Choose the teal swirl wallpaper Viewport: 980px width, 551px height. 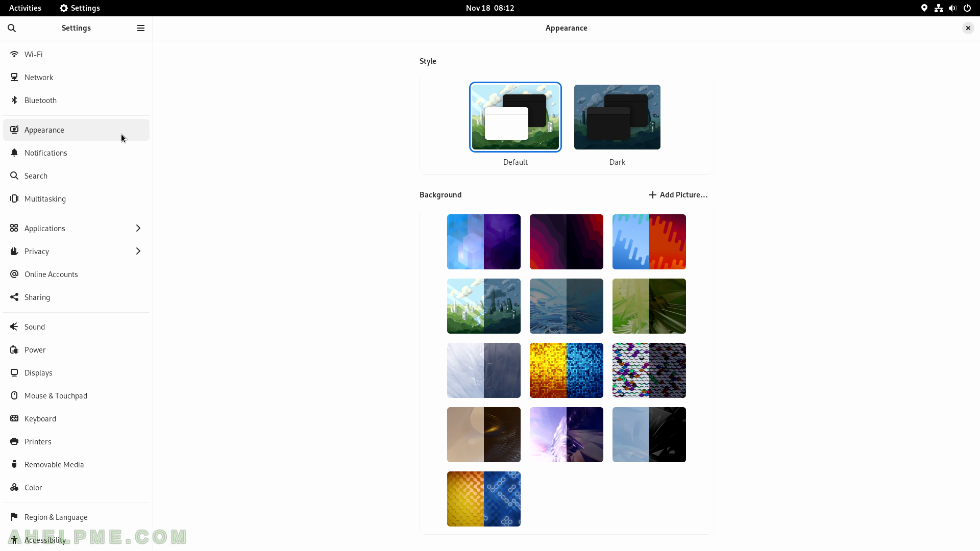pos(567,306)
